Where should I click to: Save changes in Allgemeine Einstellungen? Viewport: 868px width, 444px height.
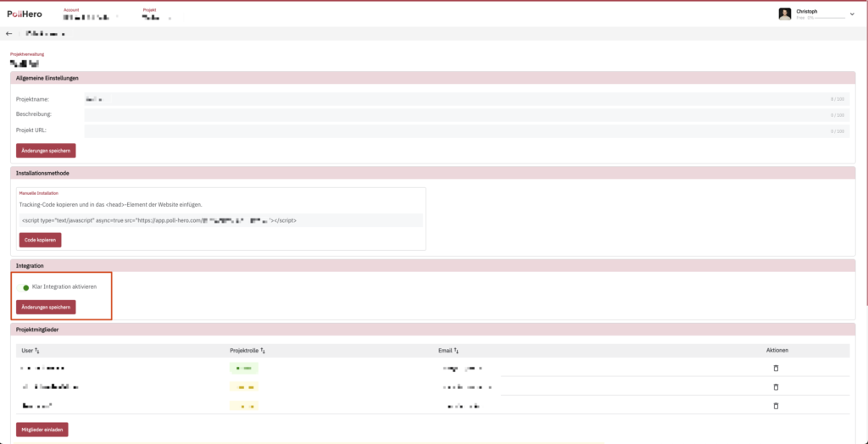point(46,150)
